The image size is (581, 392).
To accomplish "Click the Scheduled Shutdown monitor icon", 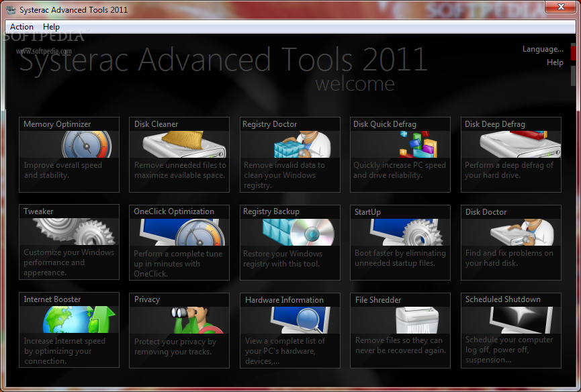I will [x=521, y=320].
